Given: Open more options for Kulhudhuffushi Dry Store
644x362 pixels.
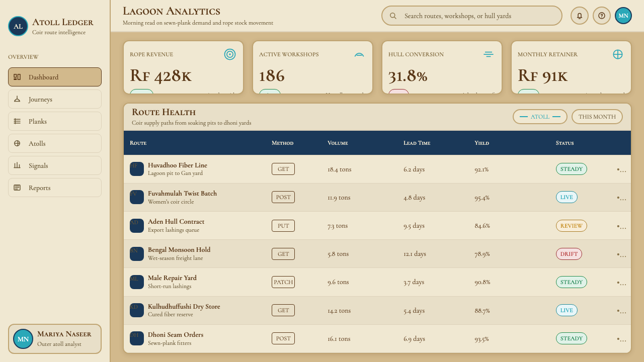Looking at the screenshot, I should click(x=622, y=311).
